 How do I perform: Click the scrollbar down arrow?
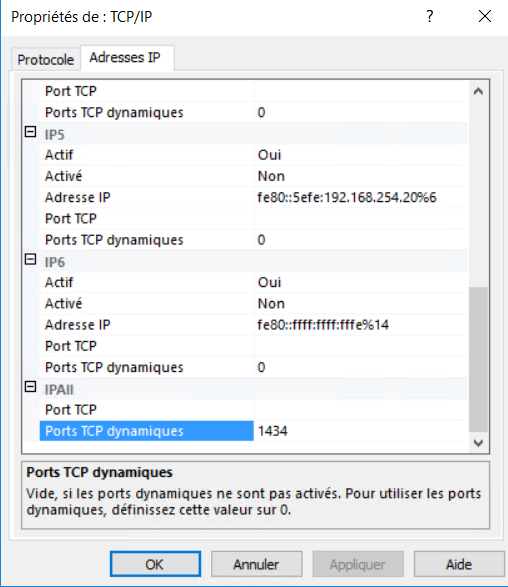click(x=478, y=443)
